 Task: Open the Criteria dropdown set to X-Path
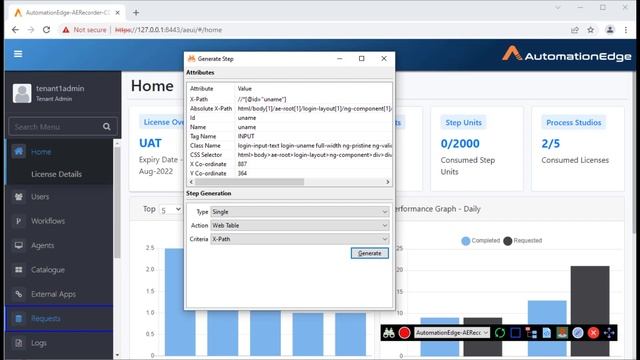tap(300, 239)
